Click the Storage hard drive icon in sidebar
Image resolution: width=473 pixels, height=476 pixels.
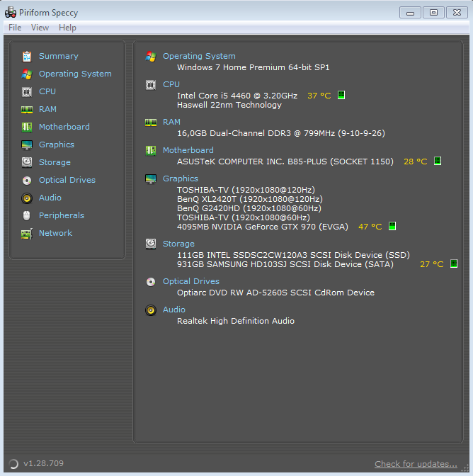27,162
